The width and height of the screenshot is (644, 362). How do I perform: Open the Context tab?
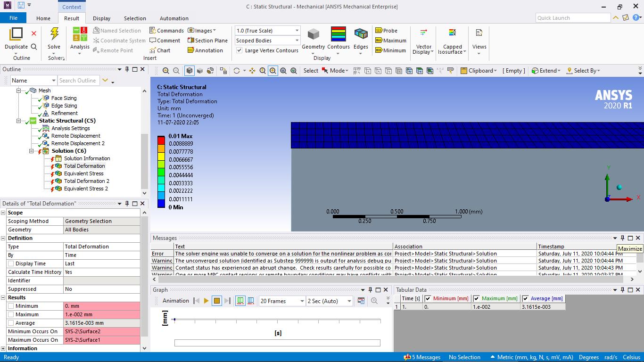(x=72, y=7)
